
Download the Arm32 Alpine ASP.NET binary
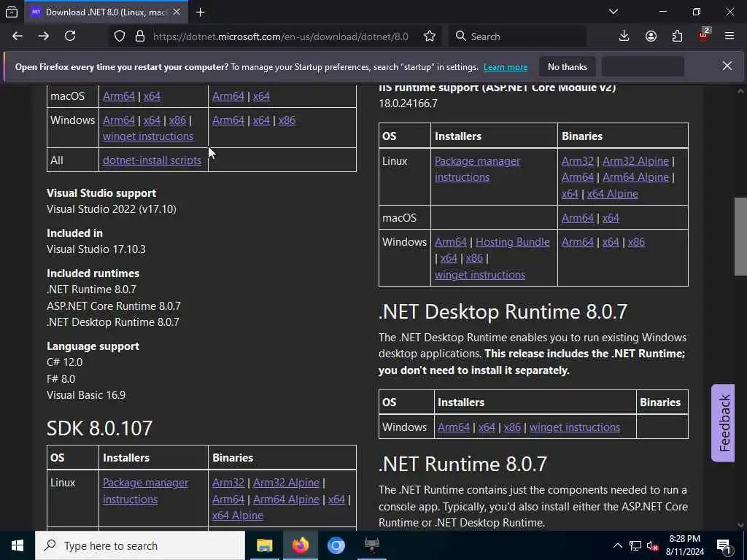635,161
